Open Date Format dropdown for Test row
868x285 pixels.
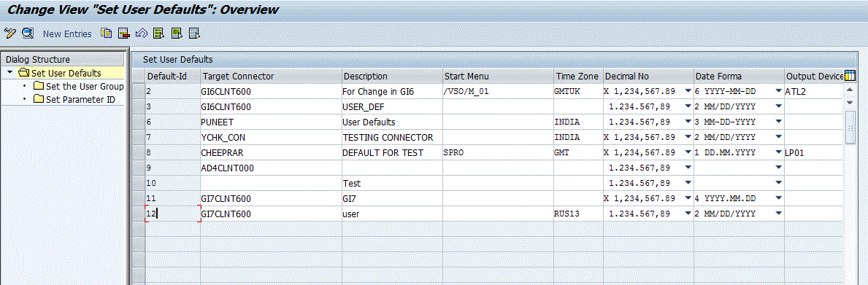coord(779,183)
